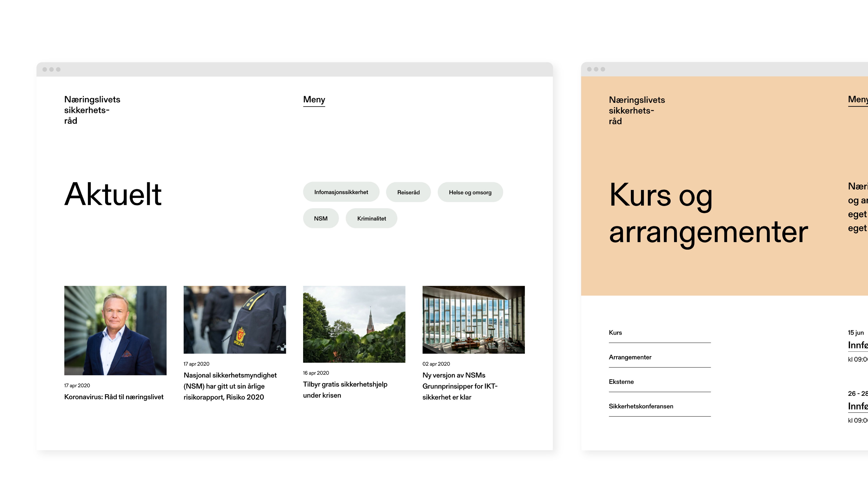Select the Reiseråd filter tag

tap(408, 192)
